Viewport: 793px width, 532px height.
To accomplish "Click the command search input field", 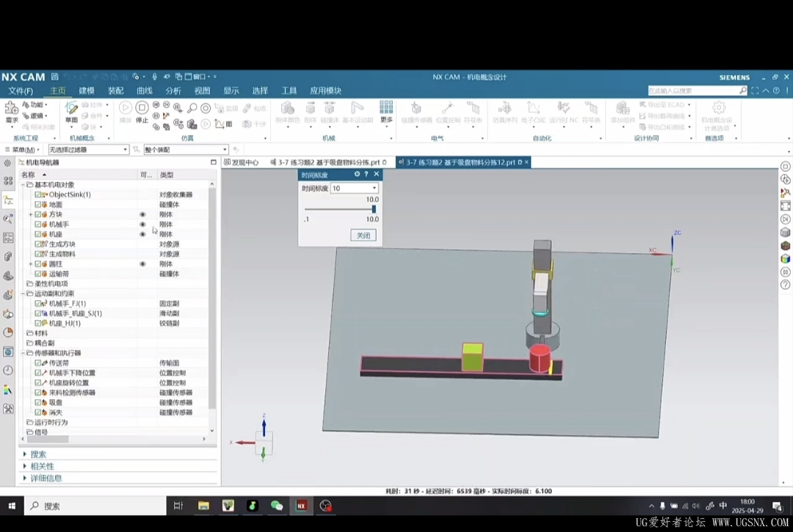I will pos(692,91).
